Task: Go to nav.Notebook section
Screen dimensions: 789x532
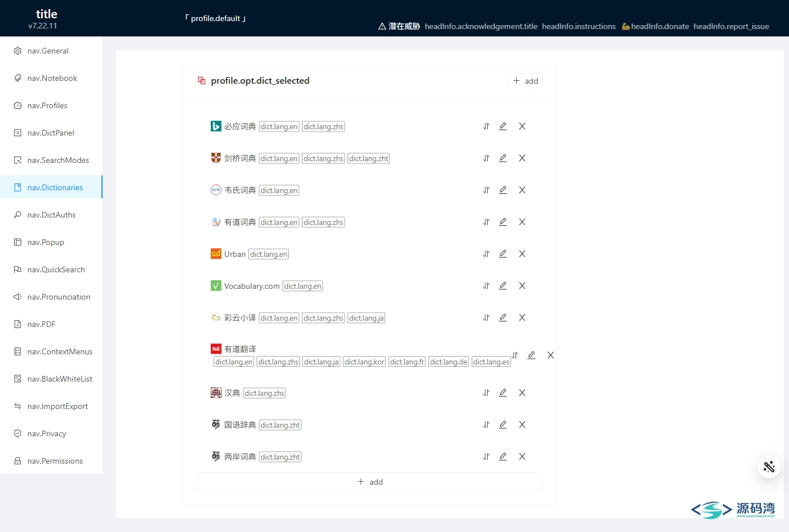Action: pos(51,78)
